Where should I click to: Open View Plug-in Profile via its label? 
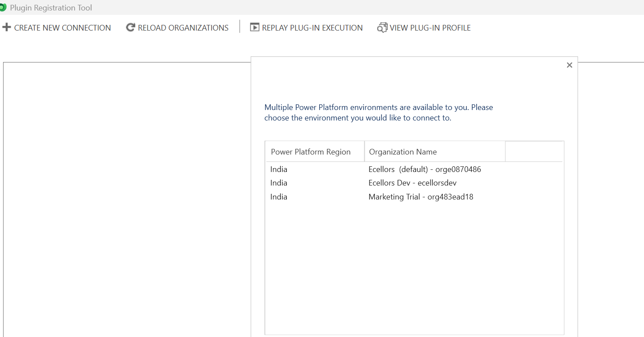430,28
